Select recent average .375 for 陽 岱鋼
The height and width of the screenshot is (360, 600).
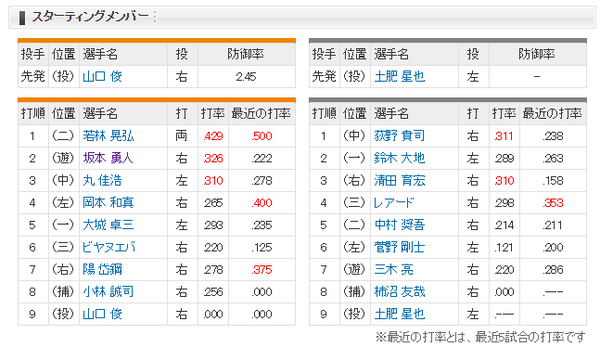[262, 270]
